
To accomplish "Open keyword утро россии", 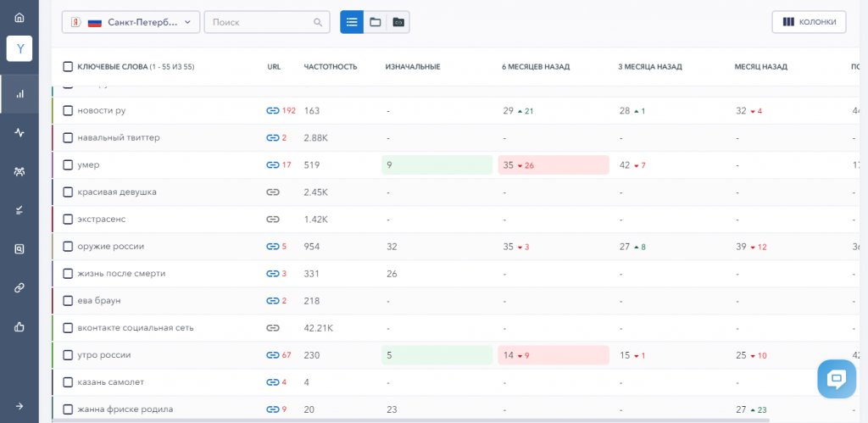I will (103, 355).
